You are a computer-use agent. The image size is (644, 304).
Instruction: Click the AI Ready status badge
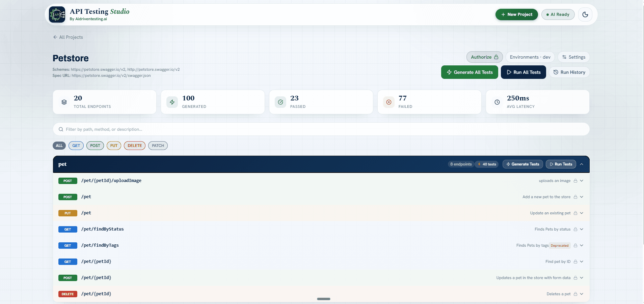558,14
